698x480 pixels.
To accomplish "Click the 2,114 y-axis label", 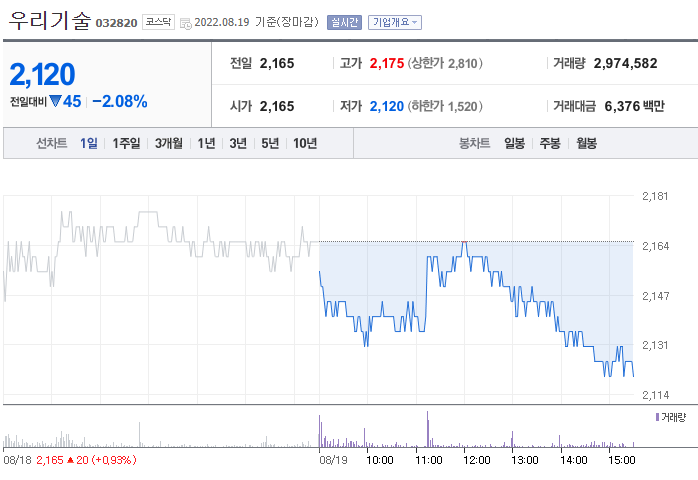I will click(x=655, y=395).
